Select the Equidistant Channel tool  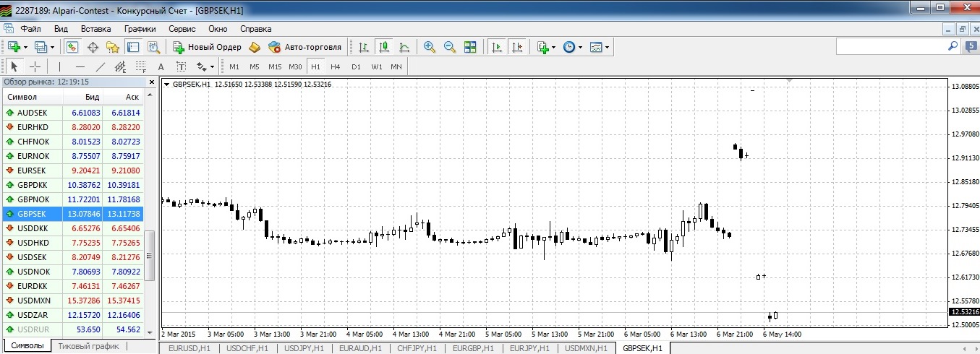[x=120, y=66]
